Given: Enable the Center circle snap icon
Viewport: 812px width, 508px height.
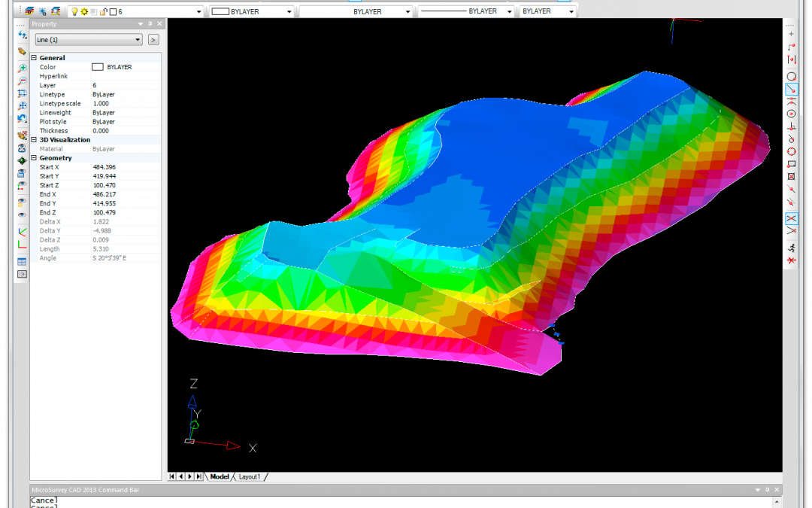Looking at the screenshot, I should tap(791, 114).
